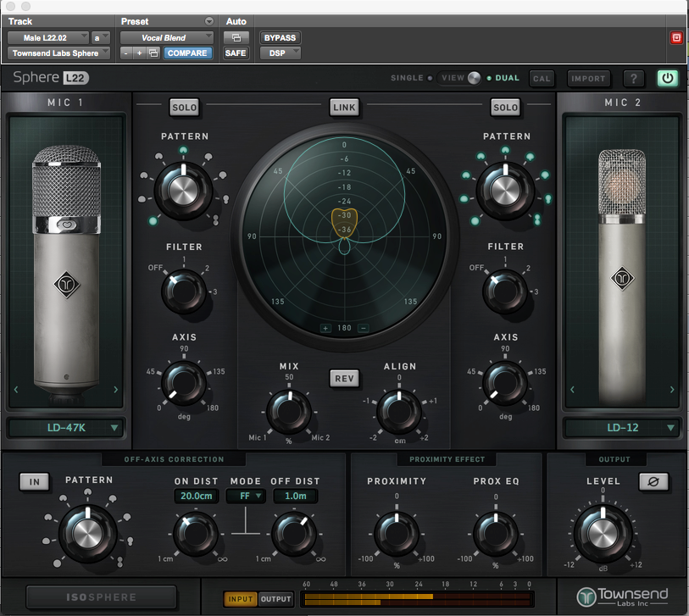689x616 pixels.
Task: Open the LD-47K microphone model dropdown
Action: (65, 428)
